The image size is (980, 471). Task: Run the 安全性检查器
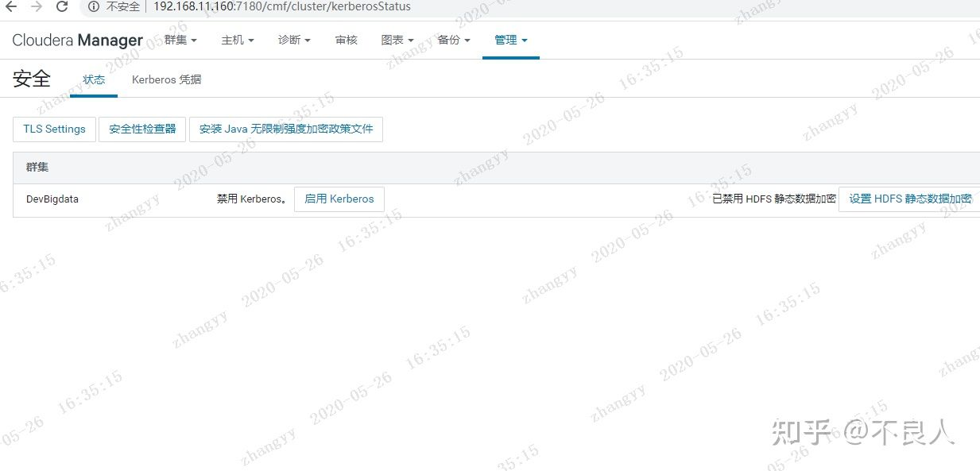click(x=142, y=129)
